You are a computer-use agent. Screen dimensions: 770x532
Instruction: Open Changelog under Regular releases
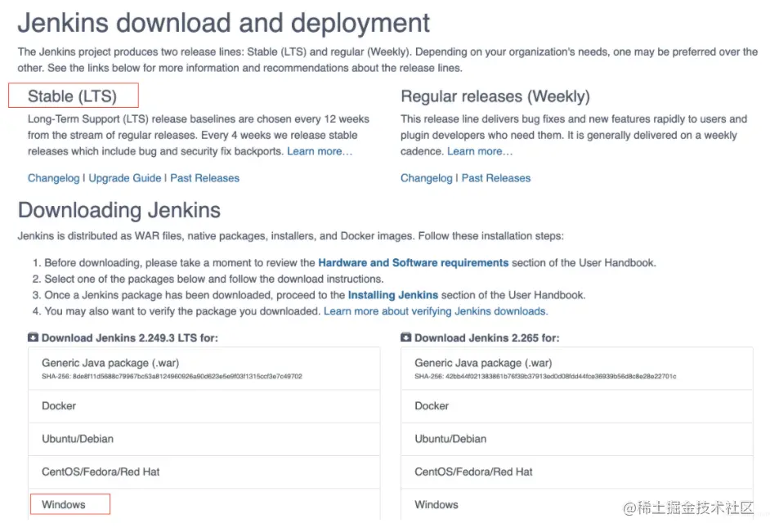pyautogui.click(x=426, y=178)
